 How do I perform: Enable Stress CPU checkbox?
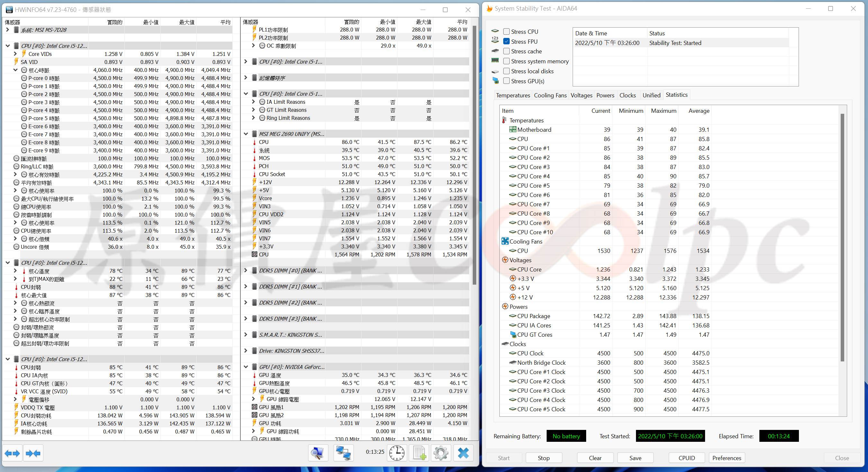tap(506, 32)
